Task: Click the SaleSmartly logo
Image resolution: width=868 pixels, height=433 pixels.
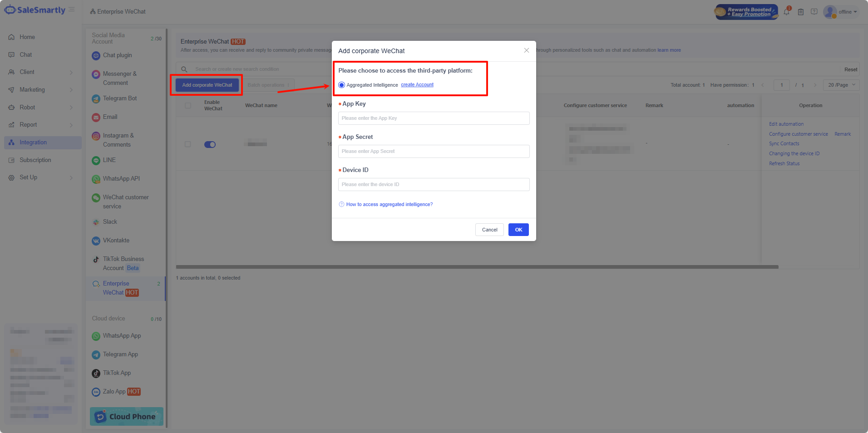Action: coord(35,10)
